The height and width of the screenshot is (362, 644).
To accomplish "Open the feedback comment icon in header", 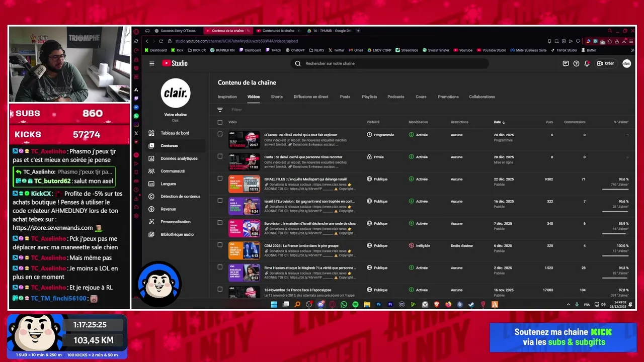I will point(566,63).
